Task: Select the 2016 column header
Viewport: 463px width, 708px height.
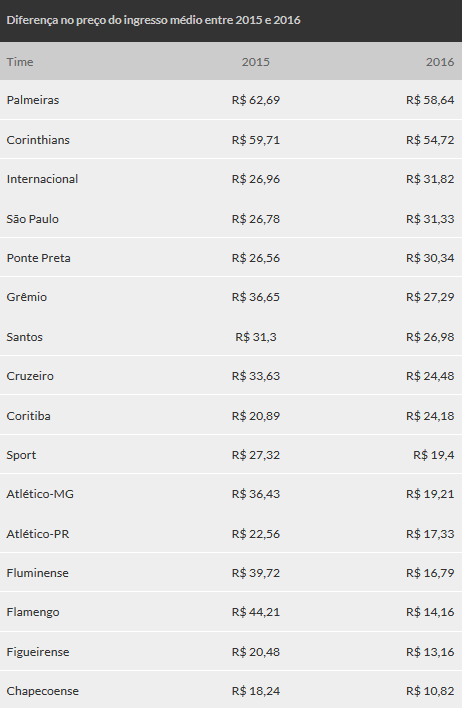Action: click(440, 62)
